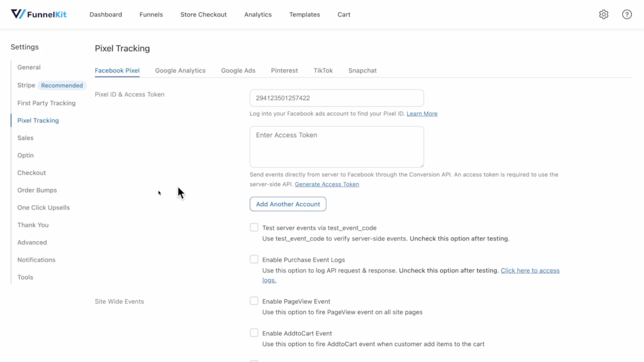Focus the Enter Access Token textarea
The image size is (644, 362).
coord(337,147)
